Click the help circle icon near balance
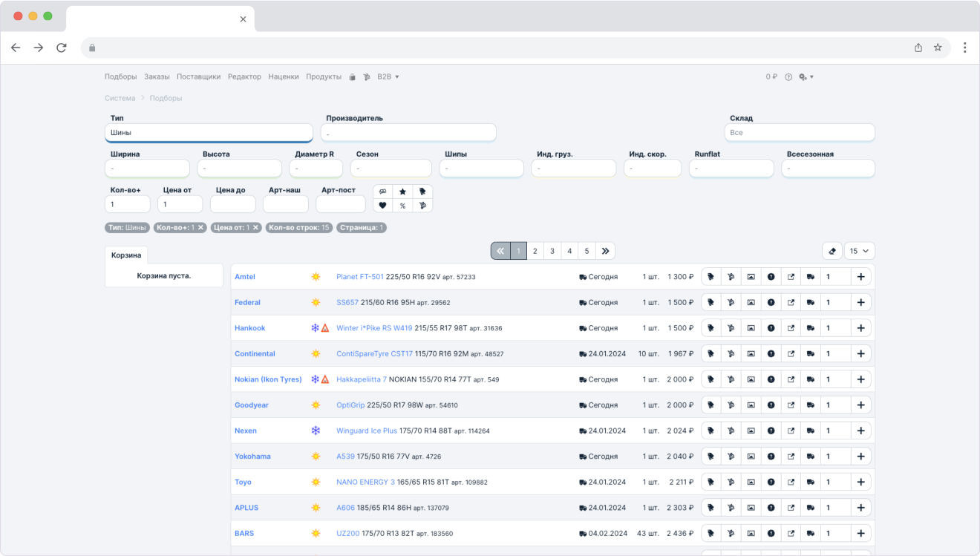The height and width of the screenshot is (556, 980). click(788, 76)
